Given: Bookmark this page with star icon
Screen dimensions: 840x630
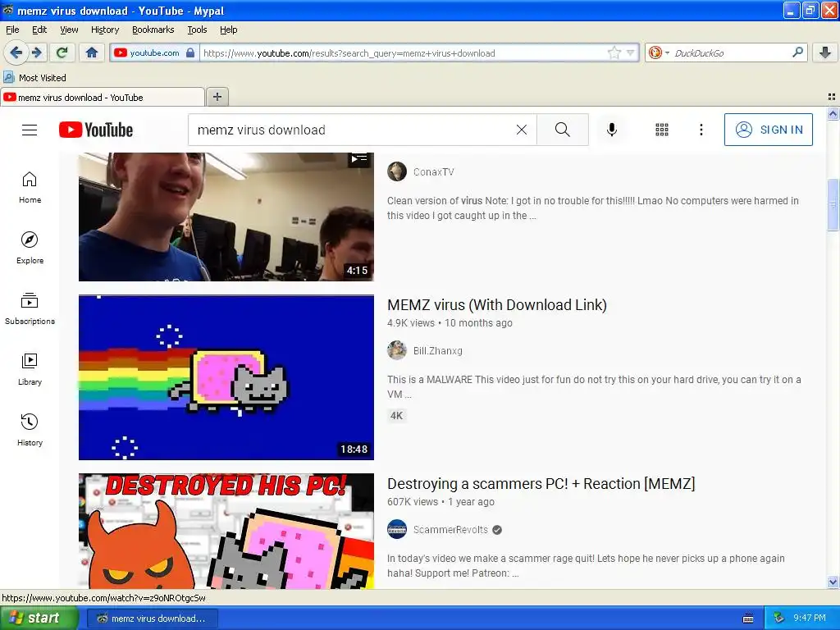Looking at the screenshot, I should pyautogui.click(x=614, y=52).
